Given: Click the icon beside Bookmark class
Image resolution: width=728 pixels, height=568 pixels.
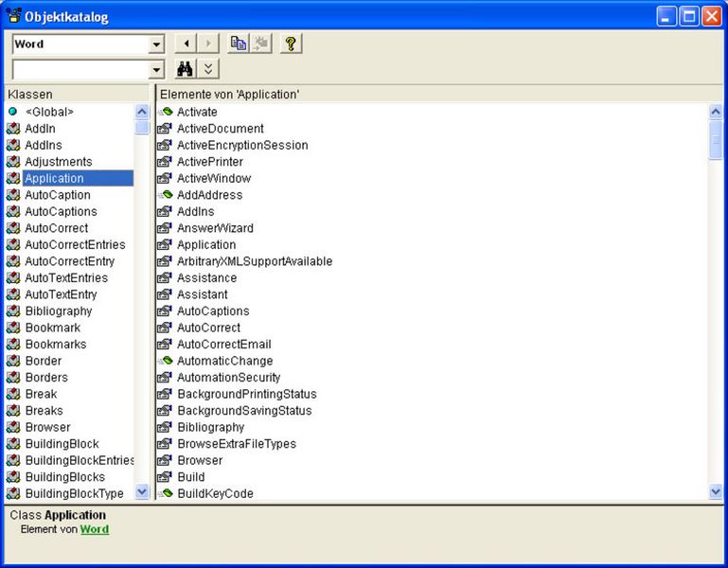Looking at the screenshot, I should (x=13, y=328).
